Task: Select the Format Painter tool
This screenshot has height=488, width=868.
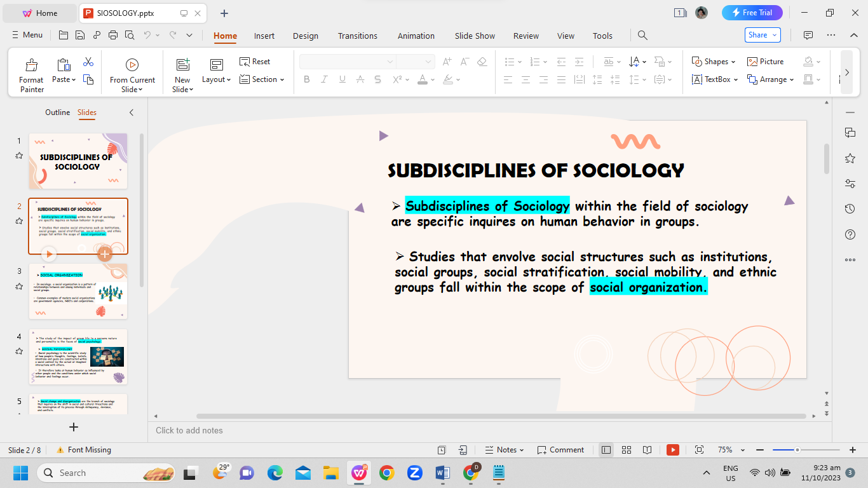Action: tap(31, 74)
